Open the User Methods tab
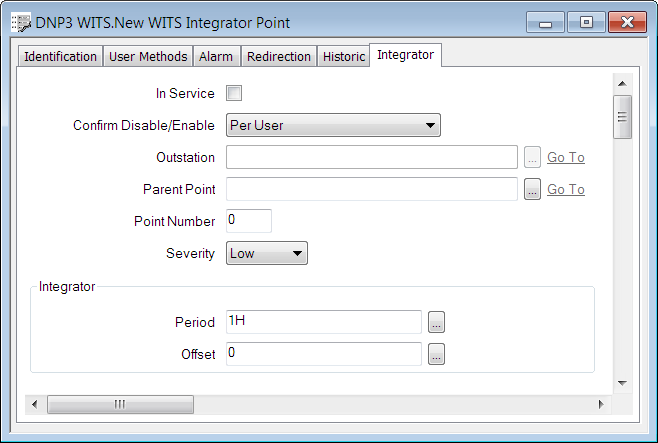The width and height of the screenshot is (658, 443). [x=147, y=57]
